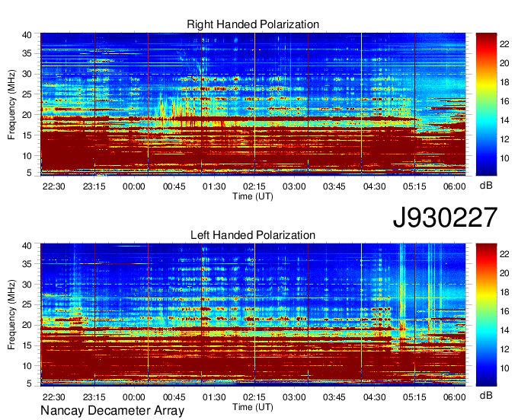Click 'Time (UT)' label under Left Handed plot

coord(253,407)
